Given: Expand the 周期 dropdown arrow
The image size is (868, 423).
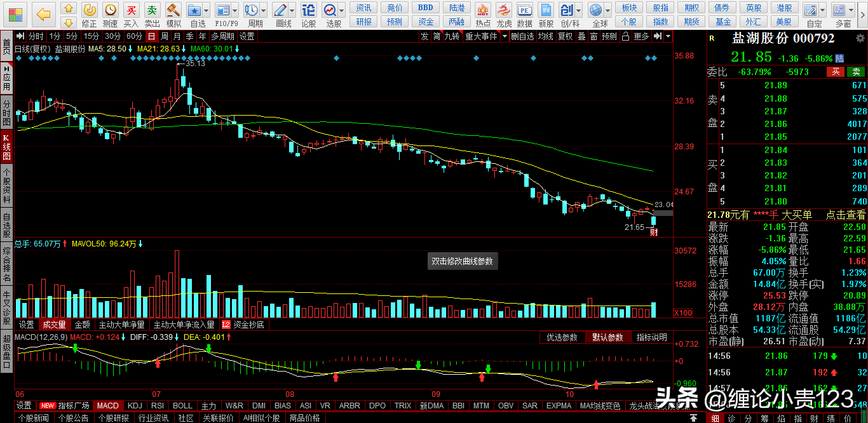Looking at the screenshot, I should (x=264, y=10).
